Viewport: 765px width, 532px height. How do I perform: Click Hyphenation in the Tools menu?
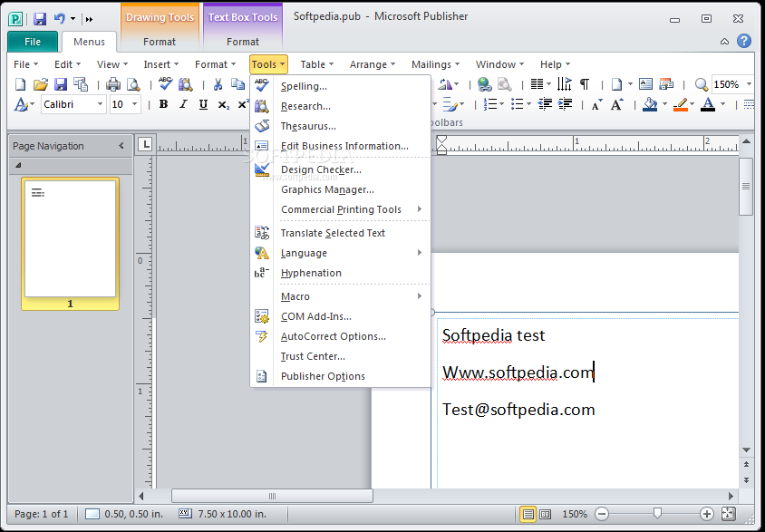pyautogui.click(x=341, y=273)
